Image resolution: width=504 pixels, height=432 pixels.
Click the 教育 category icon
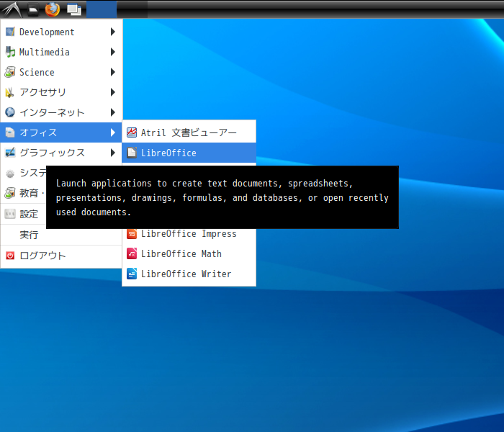click(10, 193)
